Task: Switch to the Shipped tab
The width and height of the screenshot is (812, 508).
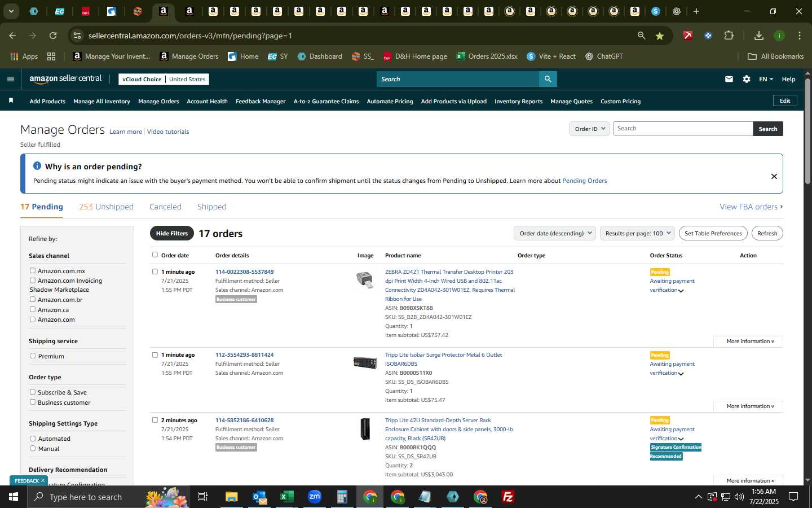Action: click(x=211, y=207)
